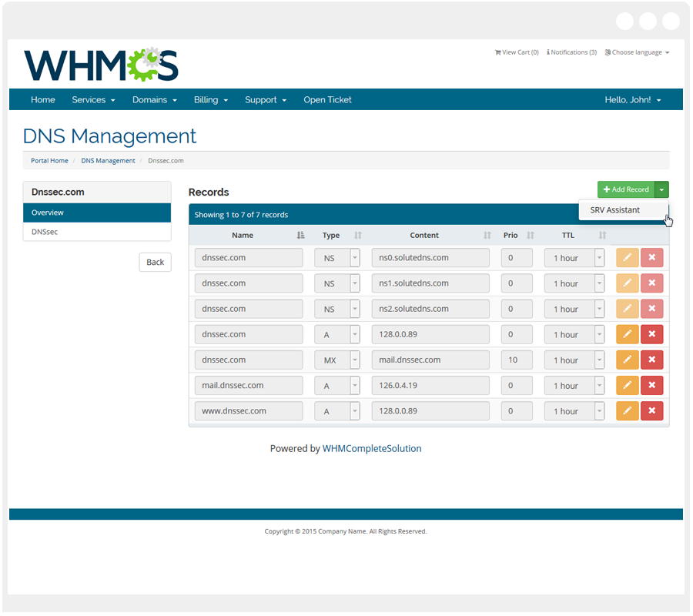693x616 pixels.
Task: Toggle the Add Record dropdown caret
Action: 661,189
